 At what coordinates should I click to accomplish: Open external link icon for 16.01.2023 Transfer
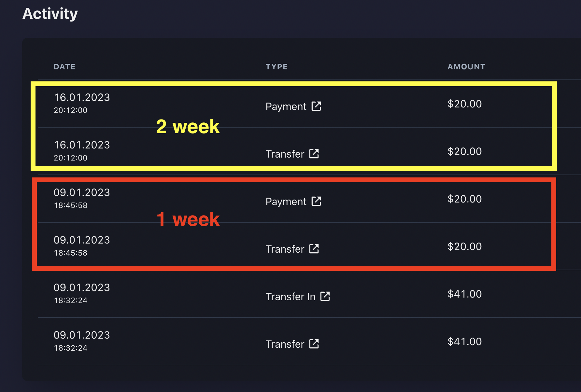click(x=314, y=154)
